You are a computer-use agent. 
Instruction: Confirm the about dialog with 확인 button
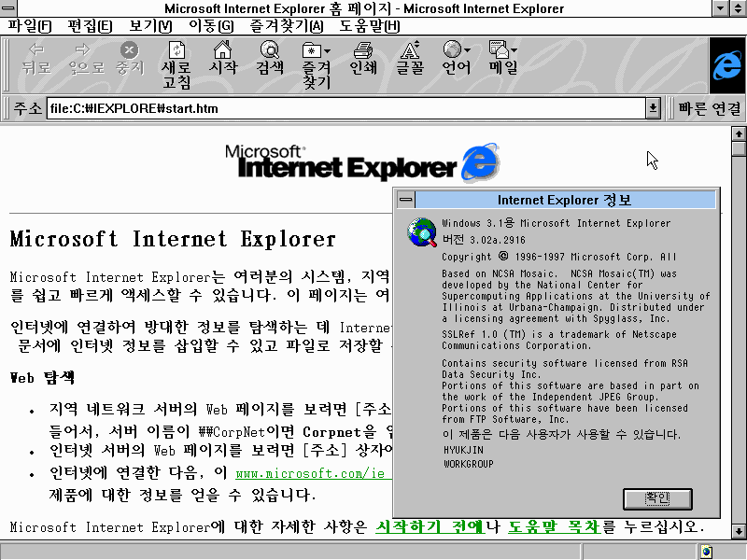(657, 498)
